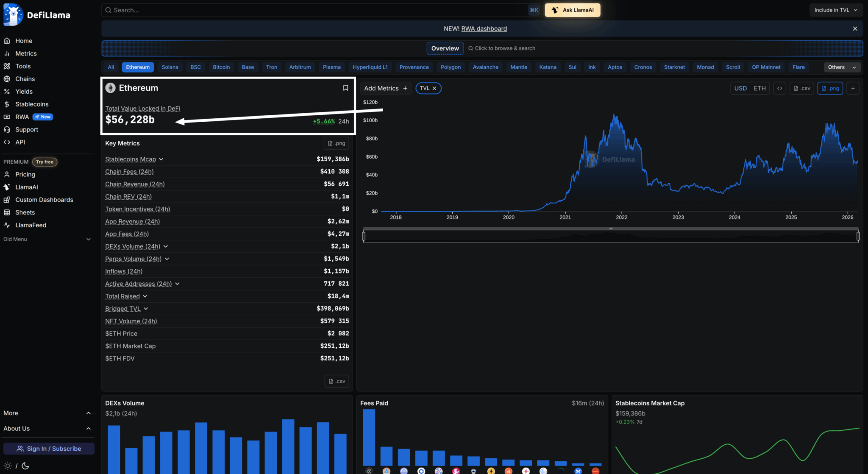Open the RWA dashboard link
Viewport: 868px width, 474px height.
(484, 28)
